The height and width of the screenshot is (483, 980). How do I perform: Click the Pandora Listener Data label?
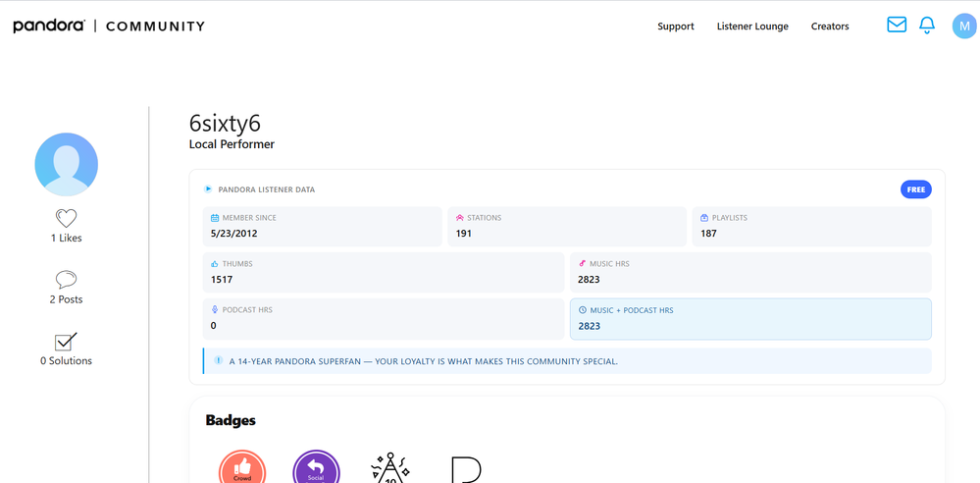point(266,189)
